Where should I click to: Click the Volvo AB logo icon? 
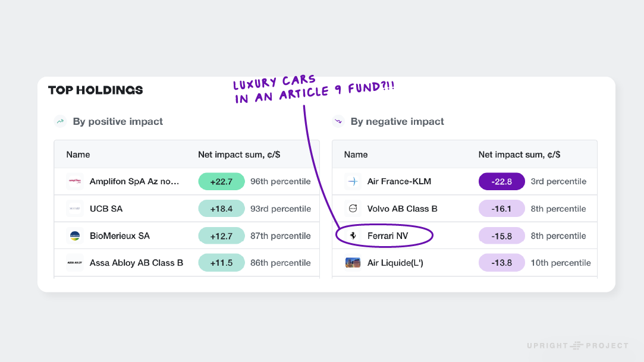click(x=353, y=209)
